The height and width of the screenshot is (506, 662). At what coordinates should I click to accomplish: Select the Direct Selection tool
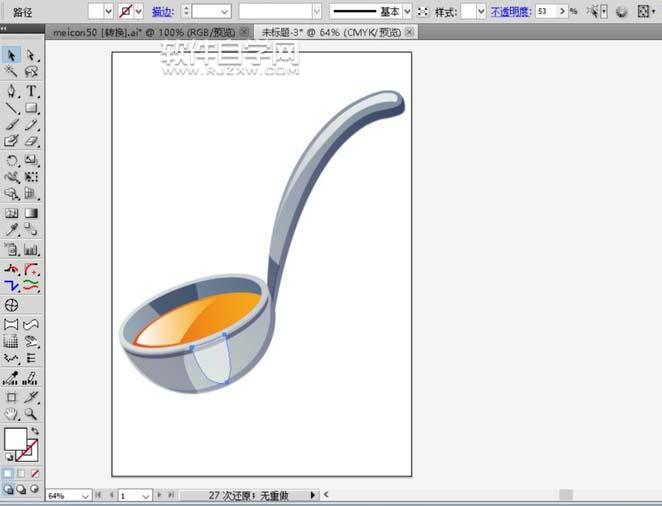31,55
